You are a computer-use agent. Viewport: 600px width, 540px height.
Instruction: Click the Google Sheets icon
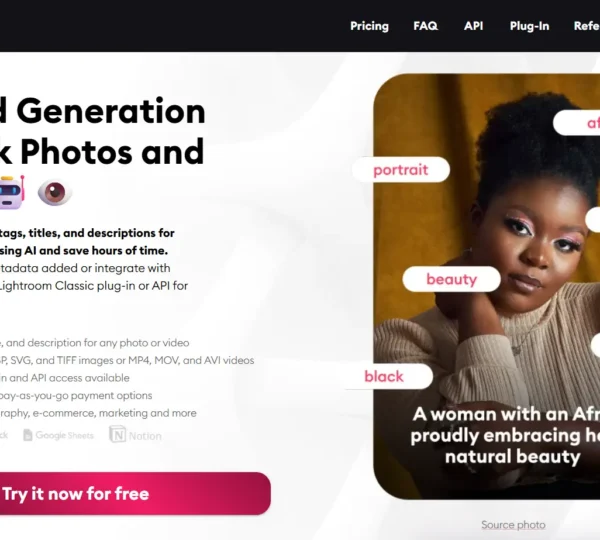pyautogui.click(x=28, y=435)
